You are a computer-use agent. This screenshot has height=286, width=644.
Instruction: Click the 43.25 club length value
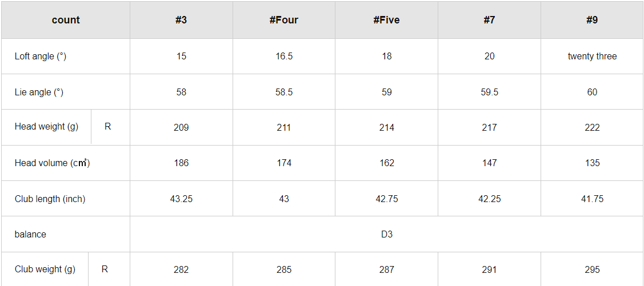[181, 199]
